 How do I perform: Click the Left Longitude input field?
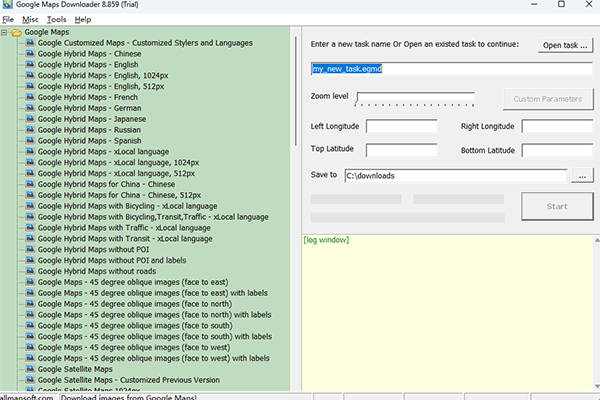point(401,126)
